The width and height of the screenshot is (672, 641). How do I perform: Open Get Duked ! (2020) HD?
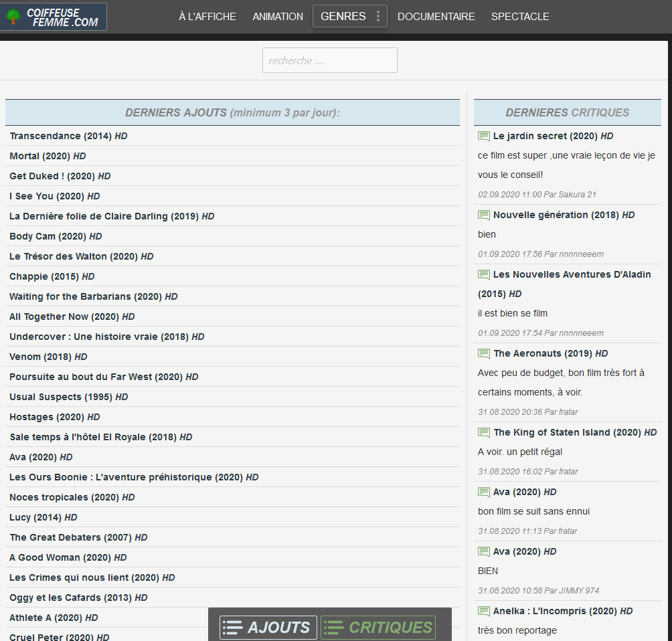(60, 177)
